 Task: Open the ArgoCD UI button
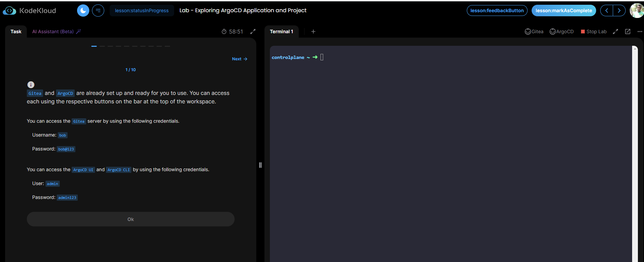562,32
